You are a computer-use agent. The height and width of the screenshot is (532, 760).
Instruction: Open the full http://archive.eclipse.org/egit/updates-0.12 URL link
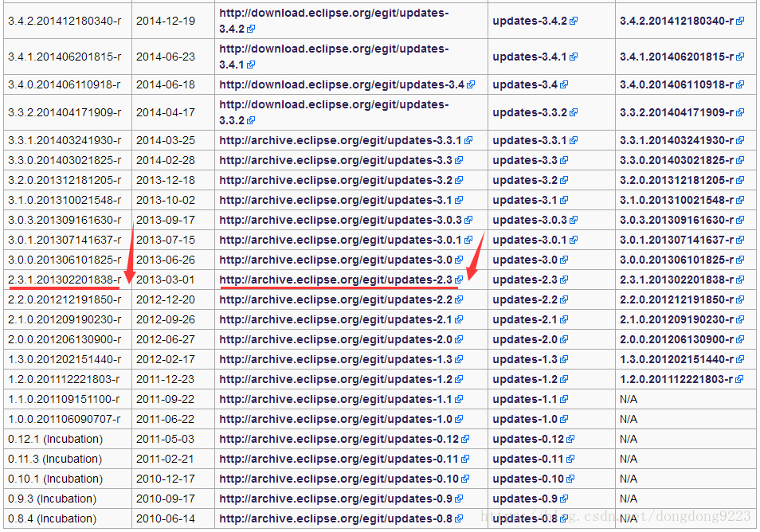tap(344, 439)
